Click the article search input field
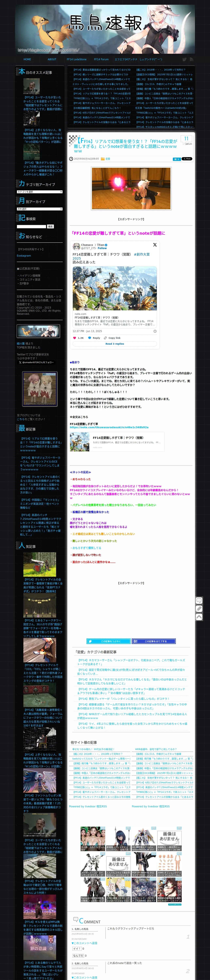210x980 pixels. tap(31, 226)
